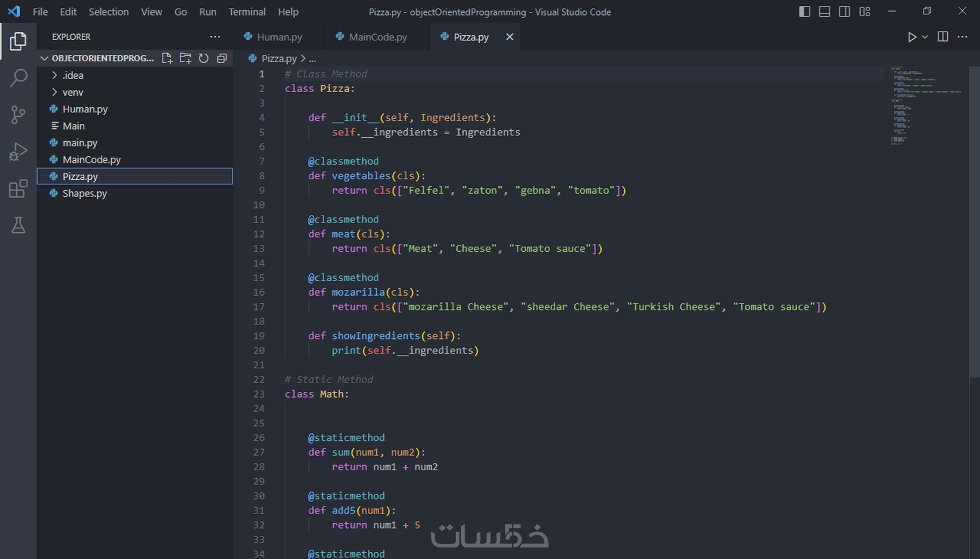Open the Go menu
The image size is (980, 559).
pyautogui.click(x=180, y=12)
